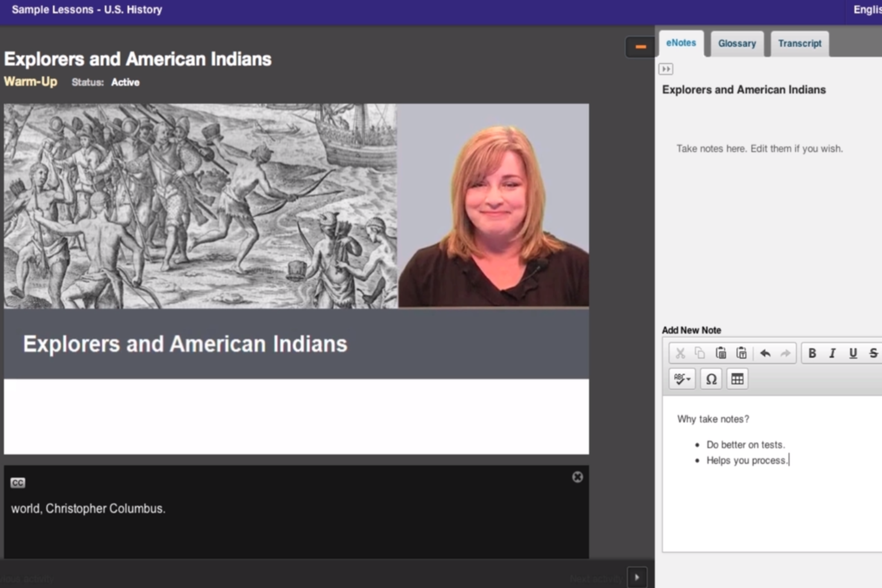882x588 pixels.
Task: Open the English language menu
Action: pos(867,10)
